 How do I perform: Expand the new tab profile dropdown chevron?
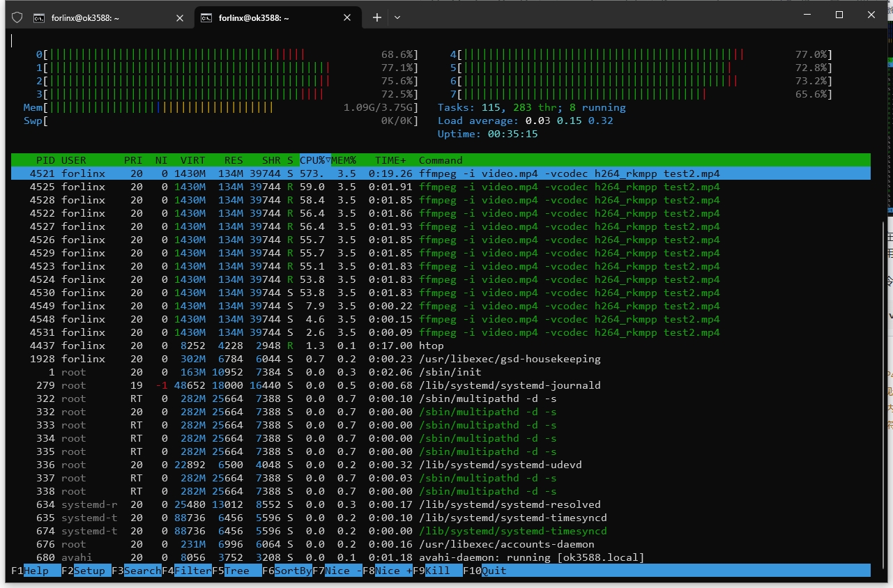(397, 17)
